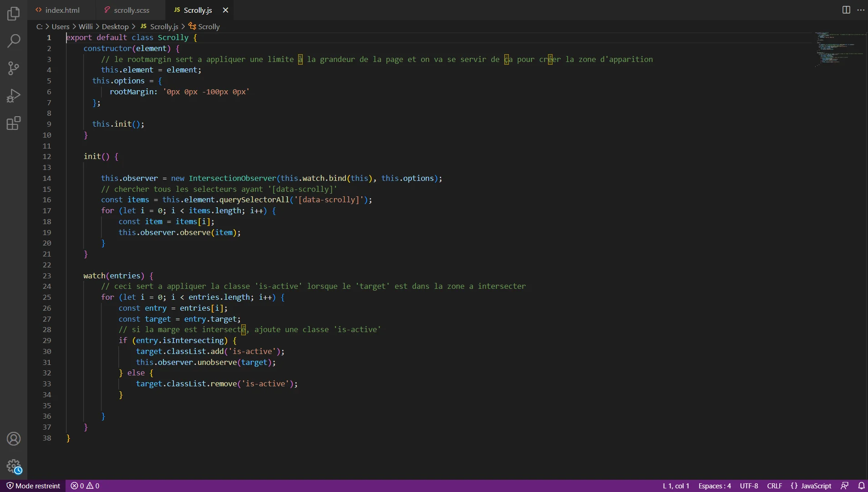Switch to the index.html tab
The width and height of the screenshot is (868, 492).
point(62,10)
